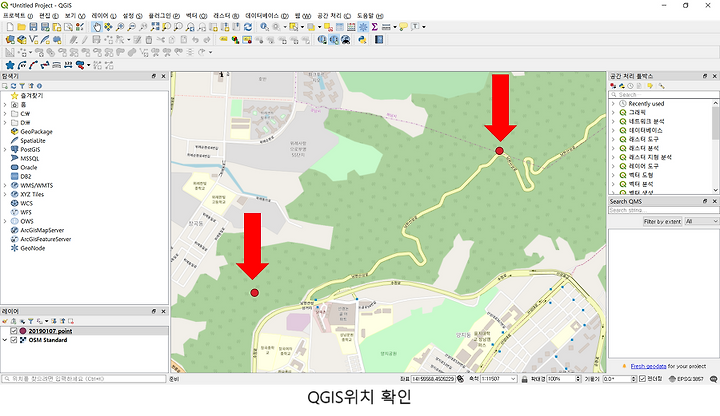Click the rotation value stepper field
This screenshot has width=720, height=416.
click(619, 379)
